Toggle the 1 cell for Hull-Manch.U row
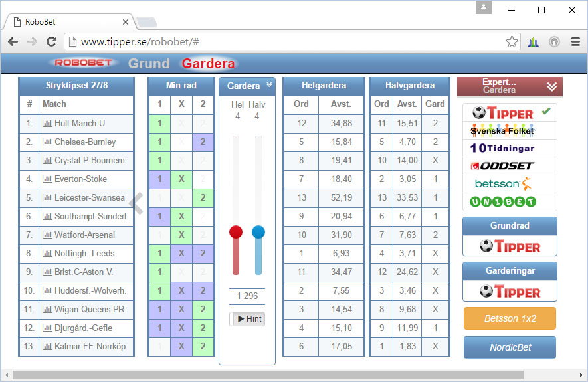Viewport: 588px width, 382px height. click(159, 124)
